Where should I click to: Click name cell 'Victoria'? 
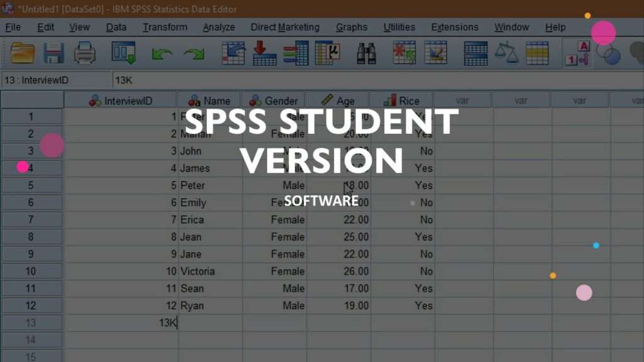[x=210, y=271]
